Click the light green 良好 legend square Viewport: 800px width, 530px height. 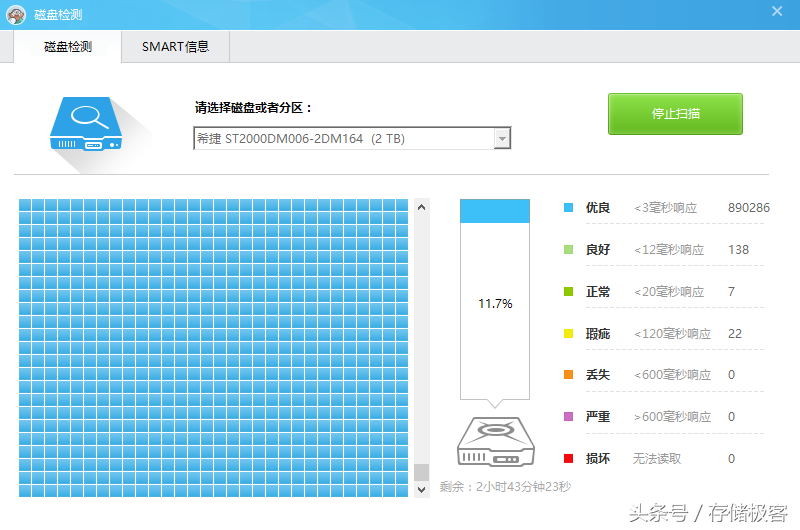point(568,249)
